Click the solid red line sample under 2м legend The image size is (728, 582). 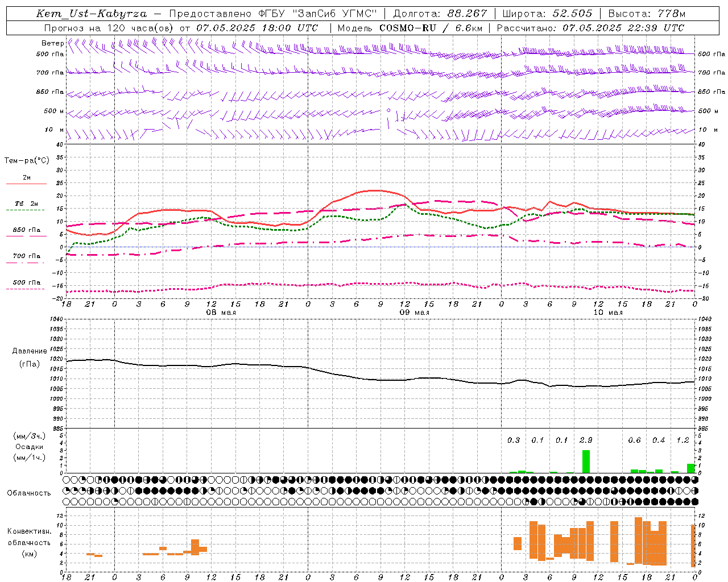26,184
